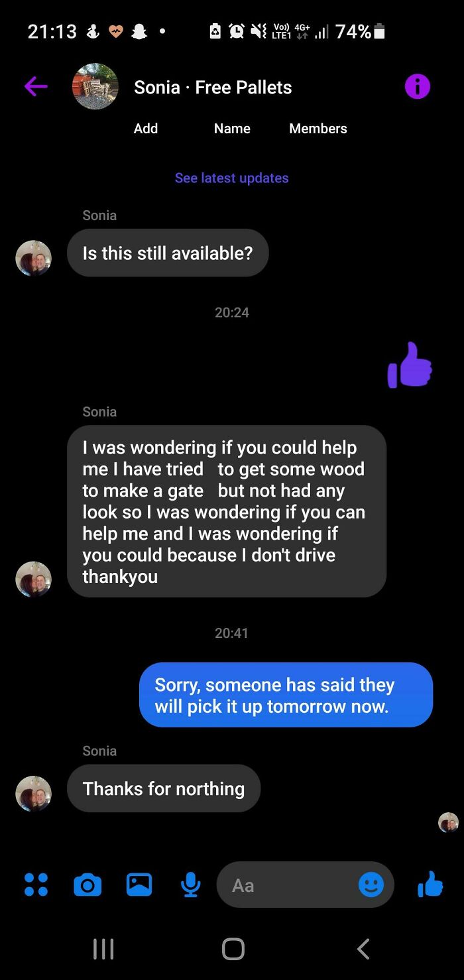The width and height of the screenshot is (464, 980).
Task: Send a thumbs up reaction
Action: point(430,885)
